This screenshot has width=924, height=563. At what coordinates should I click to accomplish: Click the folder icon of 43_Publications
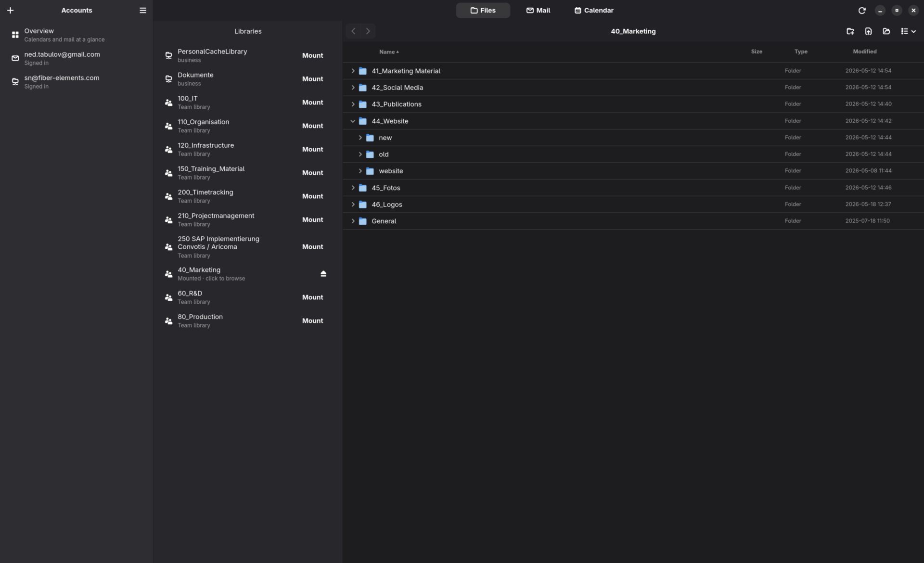pyautogui.click(x=363, y=104)
